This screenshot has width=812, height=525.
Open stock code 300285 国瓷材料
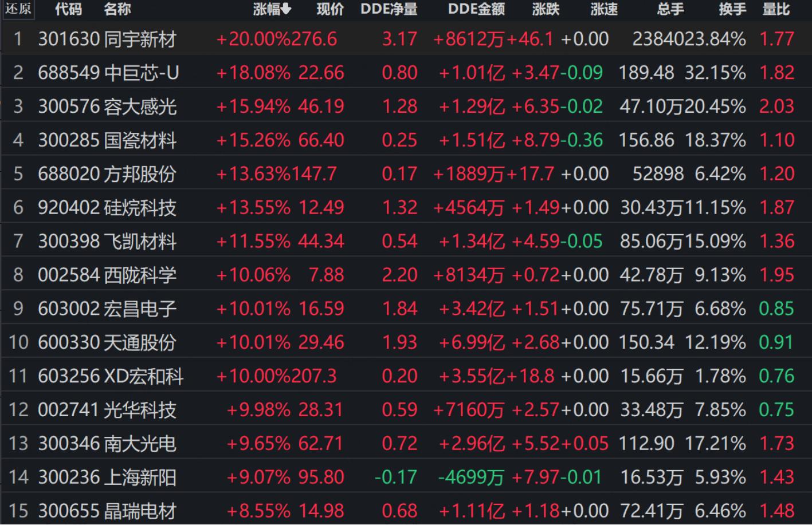coord(406,140)
